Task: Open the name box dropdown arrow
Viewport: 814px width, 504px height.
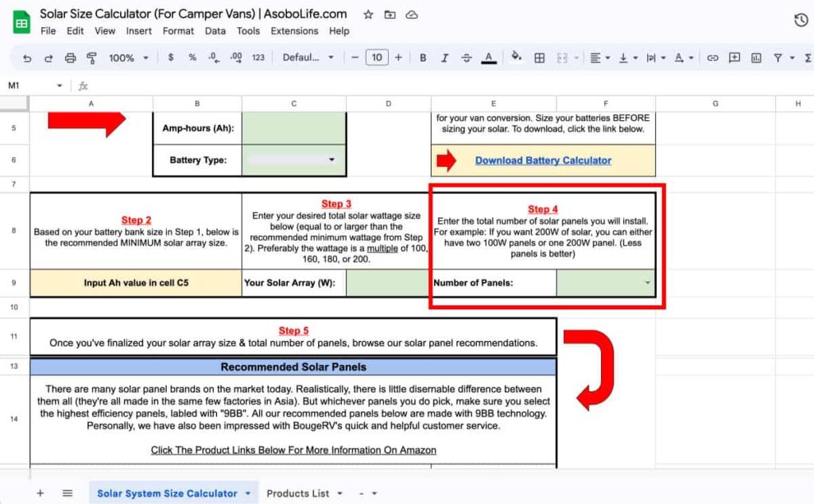Action: click(60, 86)
